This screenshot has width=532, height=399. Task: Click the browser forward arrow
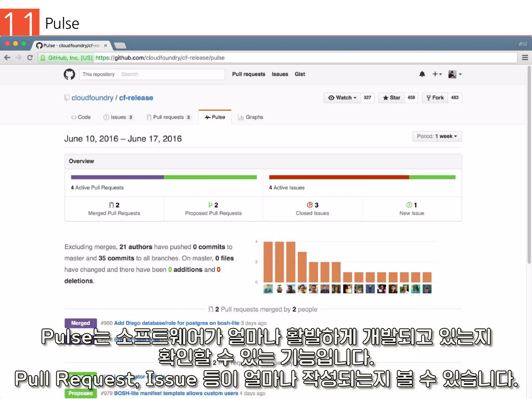click(x=18, y=58)
